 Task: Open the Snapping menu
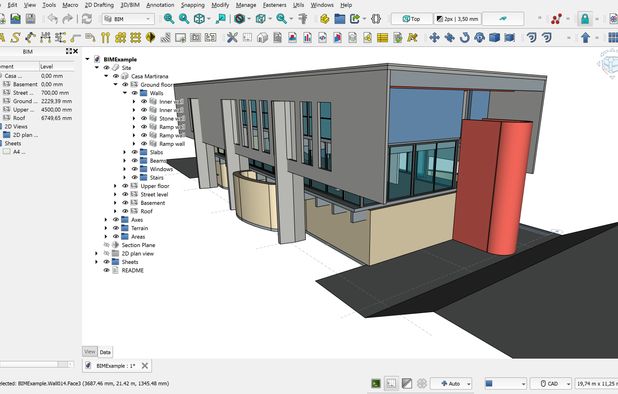(x=193, y=5)
